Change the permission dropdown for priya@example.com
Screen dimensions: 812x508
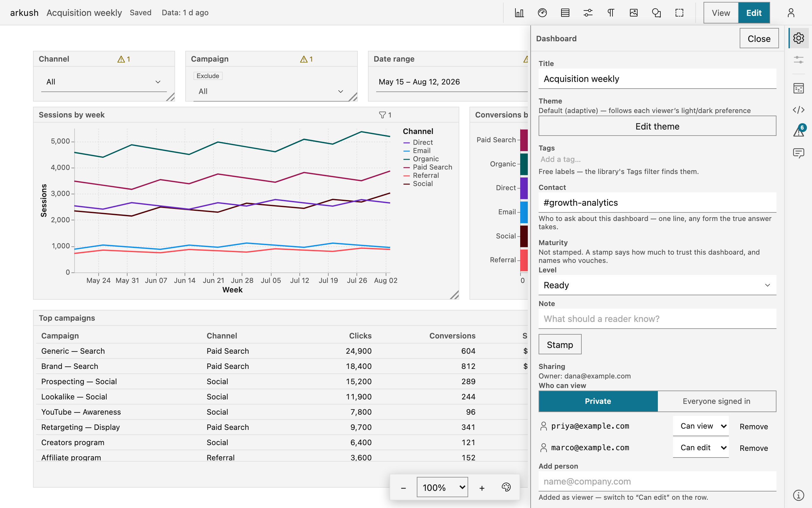[701, 426]
